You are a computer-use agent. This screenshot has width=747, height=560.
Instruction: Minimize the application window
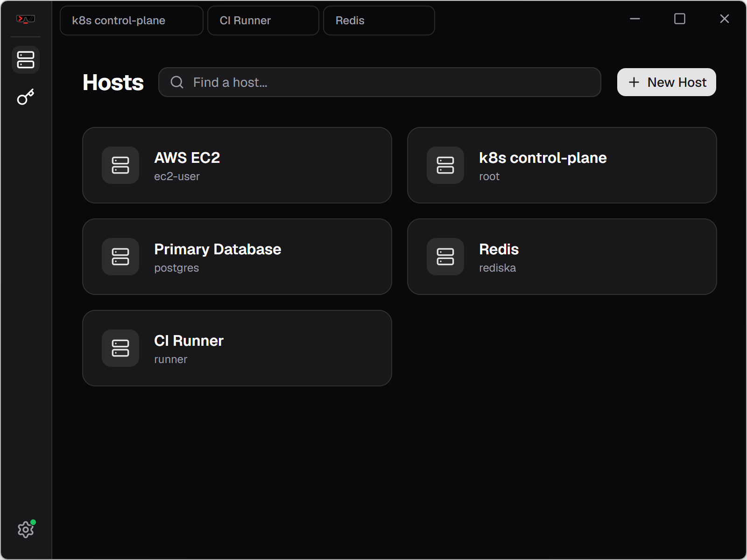point(635,19)
